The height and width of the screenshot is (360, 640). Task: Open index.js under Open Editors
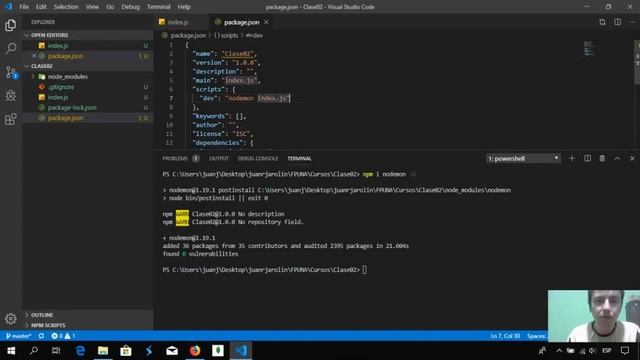coord(88,46)
